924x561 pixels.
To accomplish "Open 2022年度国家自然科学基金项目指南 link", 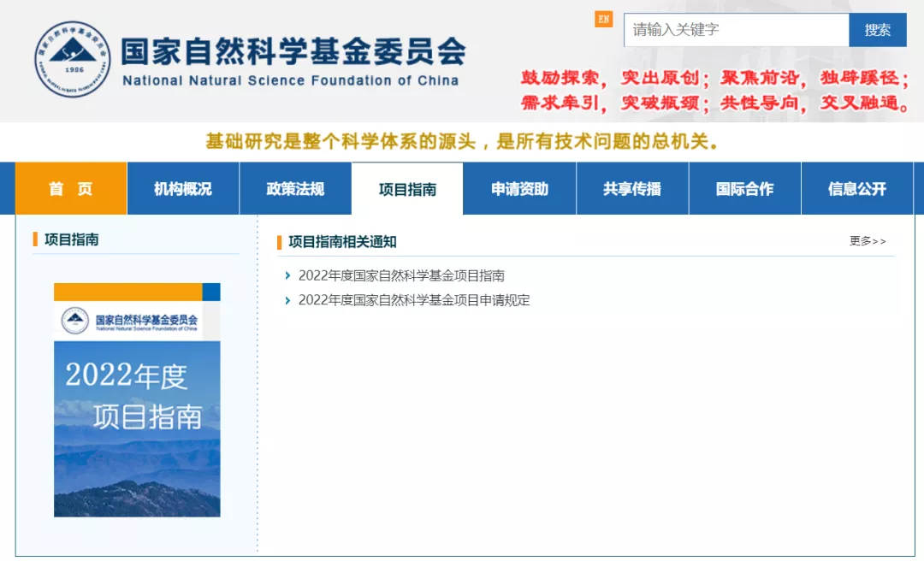I will (x=401, y=275).
